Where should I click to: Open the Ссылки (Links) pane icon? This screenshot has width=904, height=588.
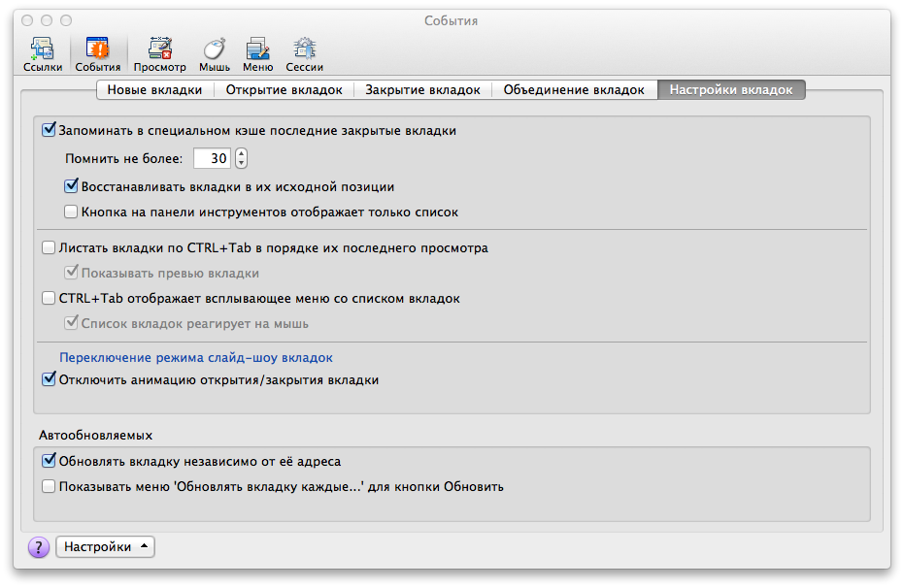coord(43,54)
